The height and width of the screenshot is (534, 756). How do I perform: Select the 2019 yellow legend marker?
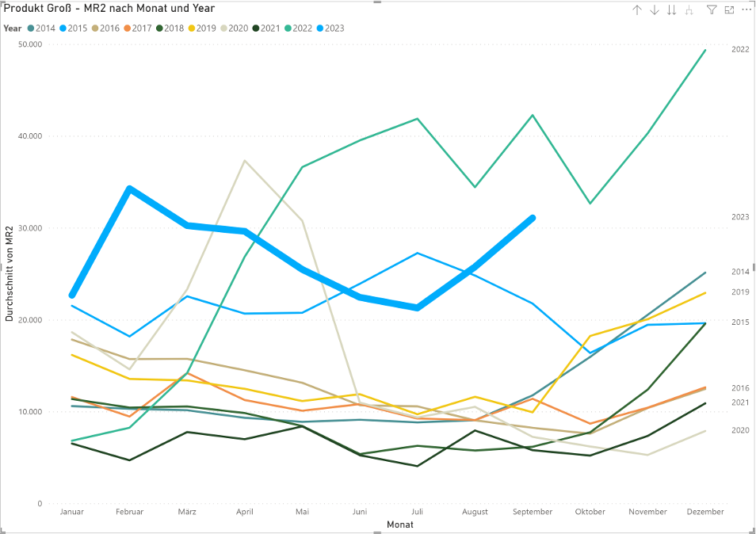(190, 29)
